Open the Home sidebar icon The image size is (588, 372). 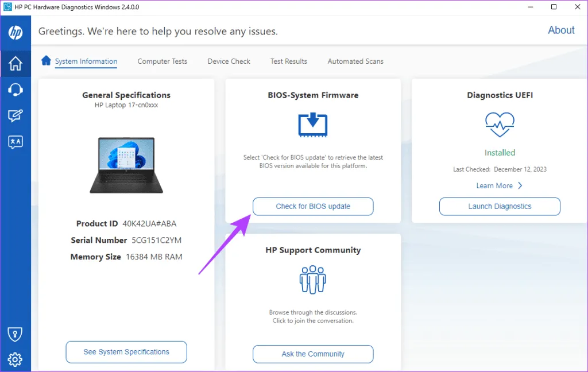coord(16,63)
